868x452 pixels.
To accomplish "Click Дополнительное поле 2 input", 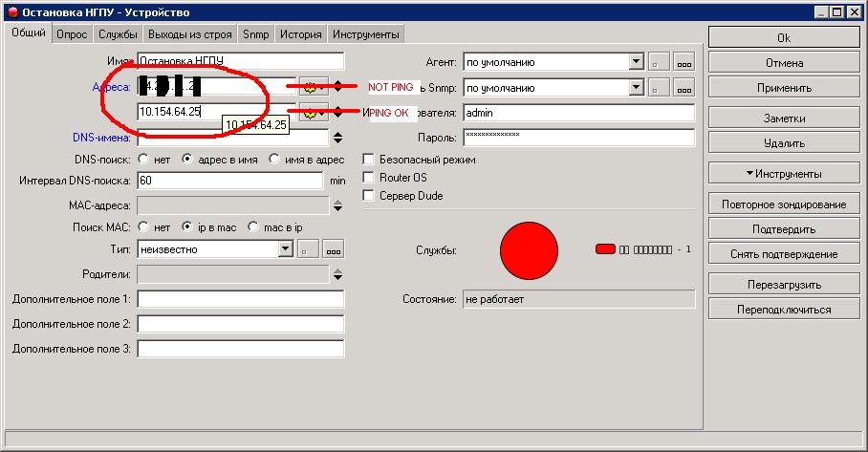I will point(240,324).
